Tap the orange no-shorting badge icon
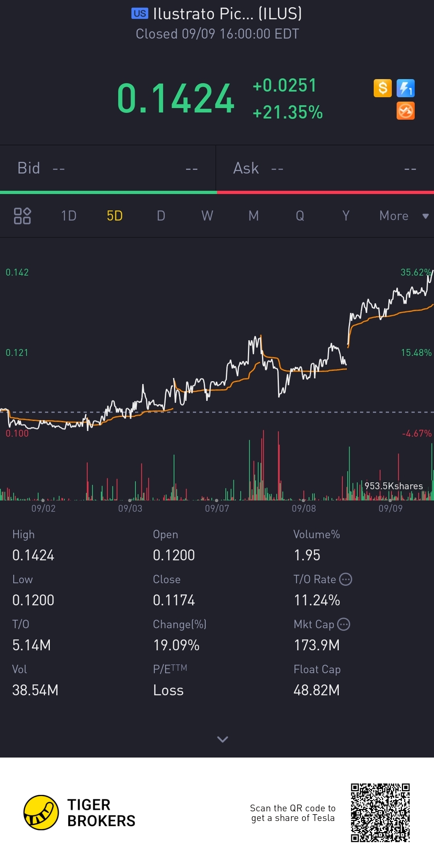This screenshot has height=868, width=434. pyautogui.click(x=405, y=111)
